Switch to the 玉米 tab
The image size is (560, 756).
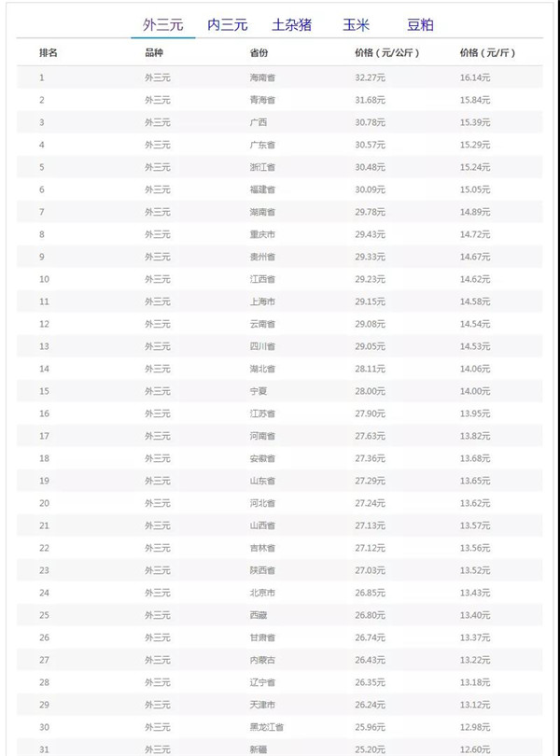(x=356, y=24)
